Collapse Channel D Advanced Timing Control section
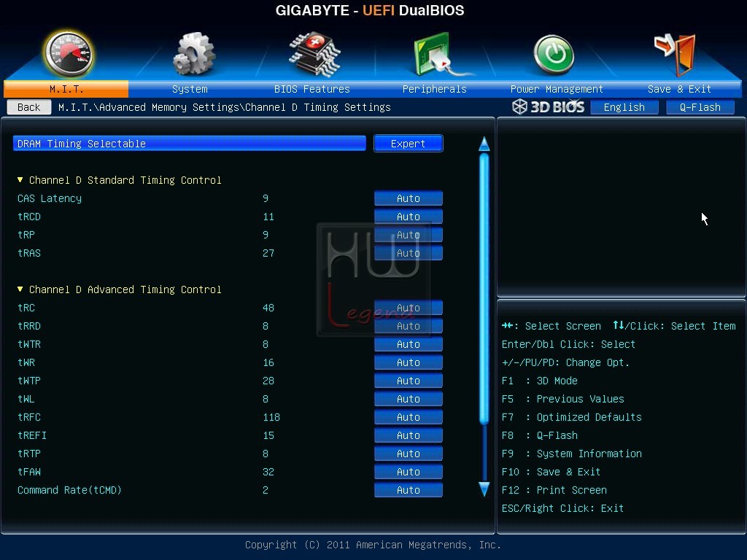 click(20, 289)
